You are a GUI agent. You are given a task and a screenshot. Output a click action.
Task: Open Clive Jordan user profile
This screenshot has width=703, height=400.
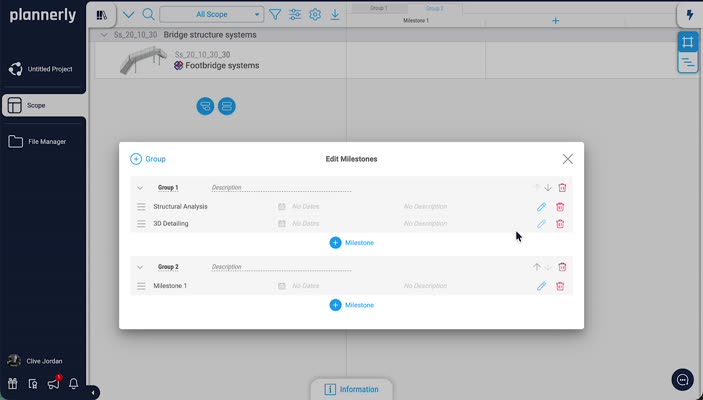coord(35,361)
